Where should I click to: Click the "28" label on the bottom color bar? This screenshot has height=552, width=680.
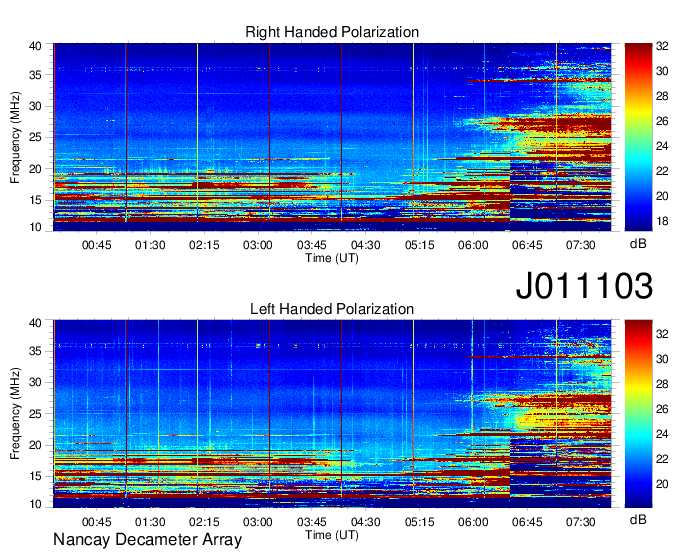(x=662, y=384)
